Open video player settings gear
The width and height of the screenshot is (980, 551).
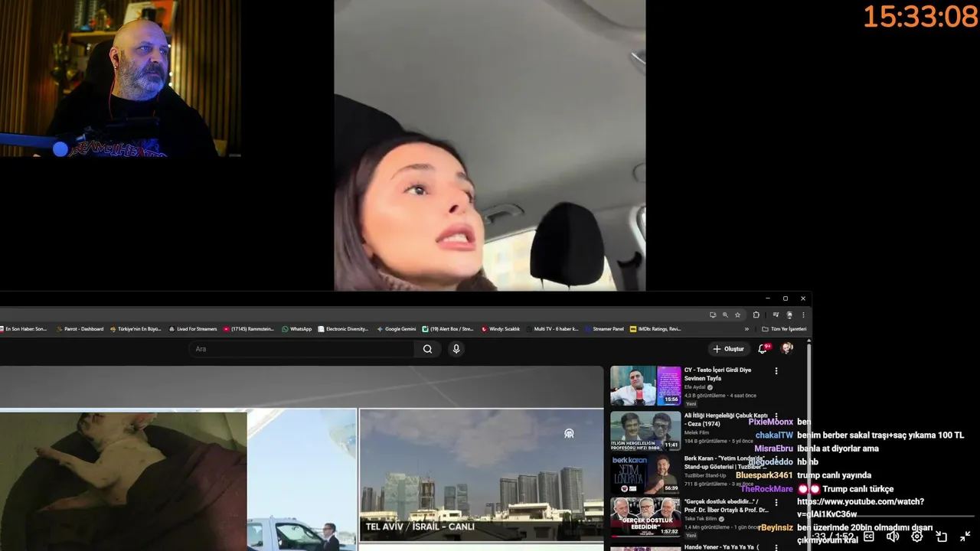[917, 536]
